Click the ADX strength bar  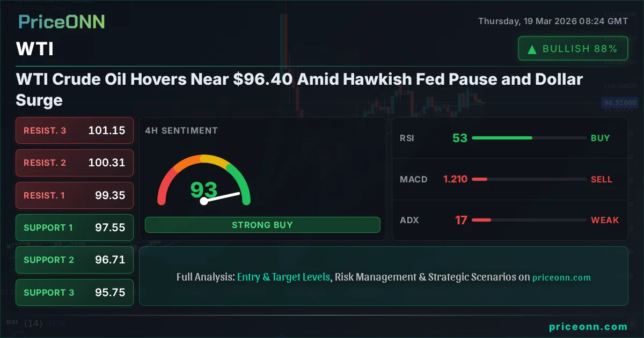(x=481, y=220)
